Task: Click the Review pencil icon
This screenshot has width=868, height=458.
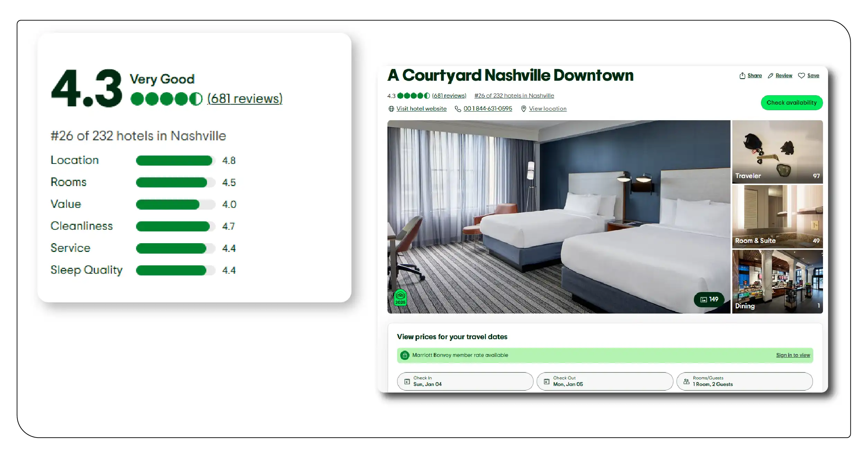Action: [x=771, y=76]
